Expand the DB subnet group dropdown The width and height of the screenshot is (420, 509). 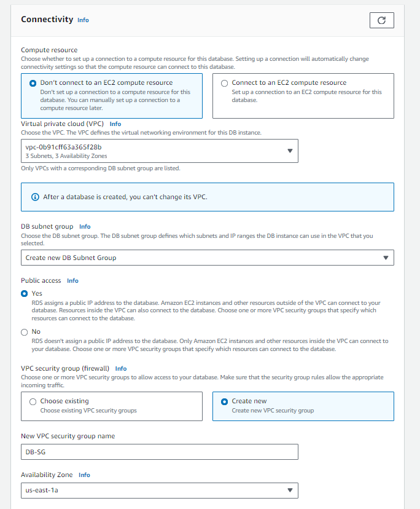[x=207, y=258]
